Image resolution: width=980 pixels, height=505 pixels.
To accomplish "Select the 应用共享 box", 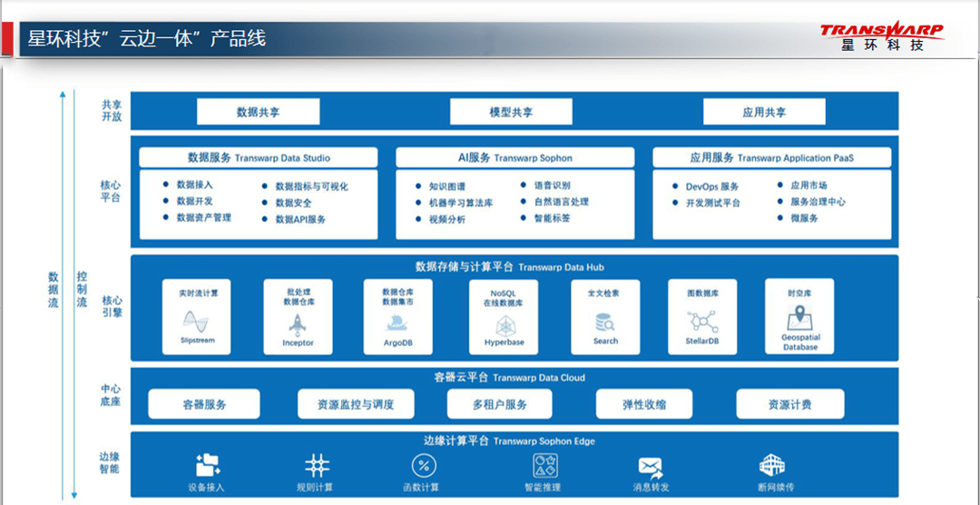I will [x=764, y=112].
